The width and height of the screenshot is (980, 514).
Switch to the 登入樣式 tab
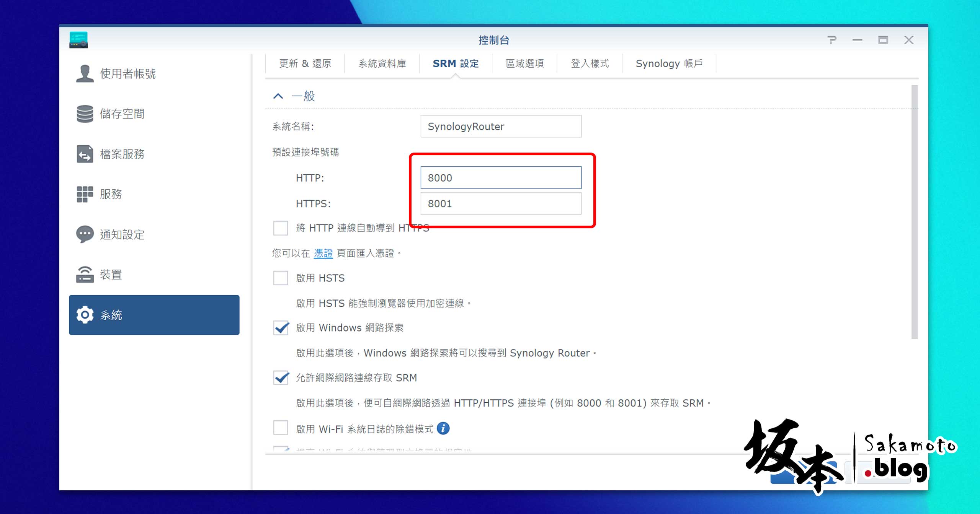point(590,63)
